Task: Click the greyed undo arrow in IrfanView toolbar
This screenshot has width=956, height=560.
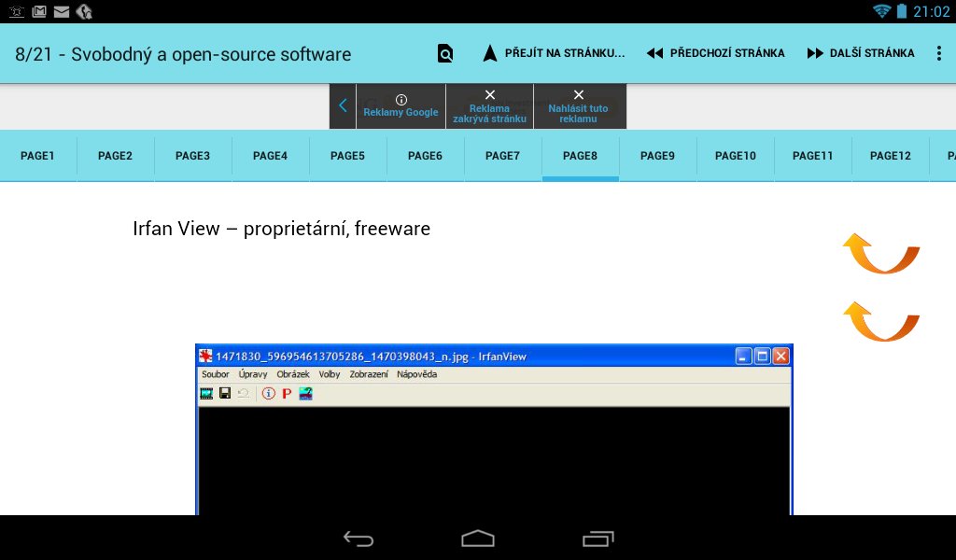Action: pos(244,394)
